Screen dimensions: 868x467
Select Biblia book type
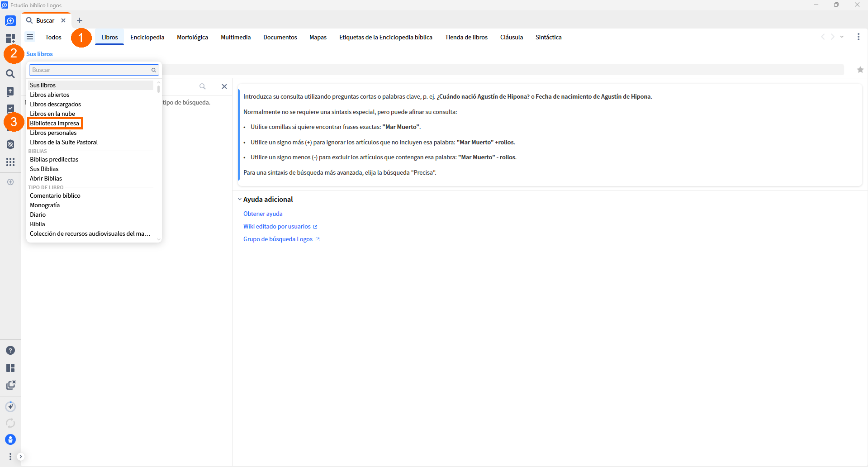(x=90, y=224)
